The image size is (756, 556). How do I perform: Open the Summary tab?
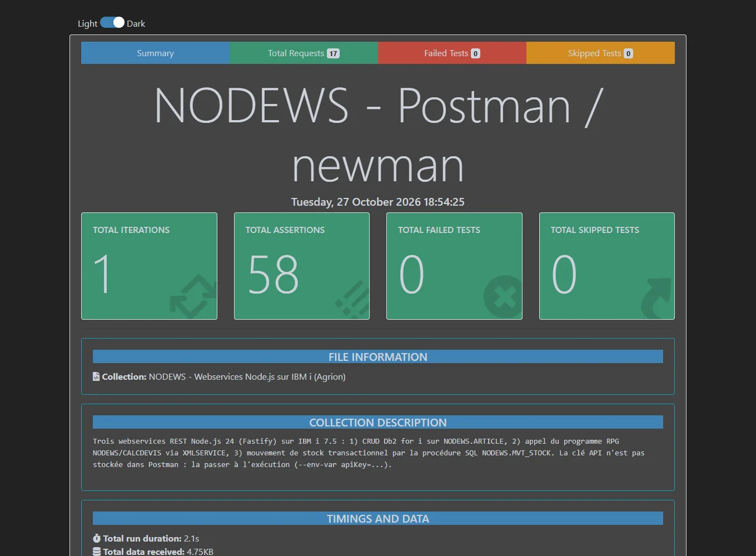155,53
